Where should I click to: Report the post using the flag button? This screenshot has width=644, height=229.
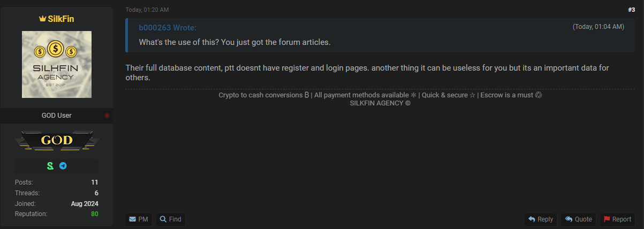pyautogui.click(x=617, y=219)
